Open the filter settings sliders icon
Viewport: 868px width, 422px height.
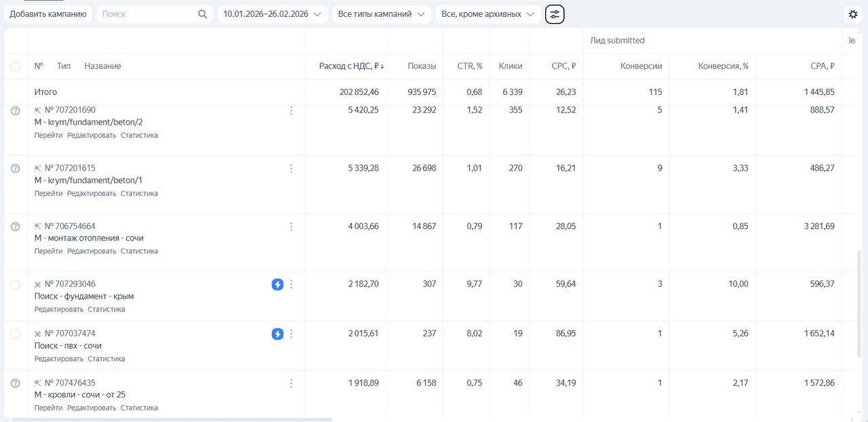pos(555,14)
